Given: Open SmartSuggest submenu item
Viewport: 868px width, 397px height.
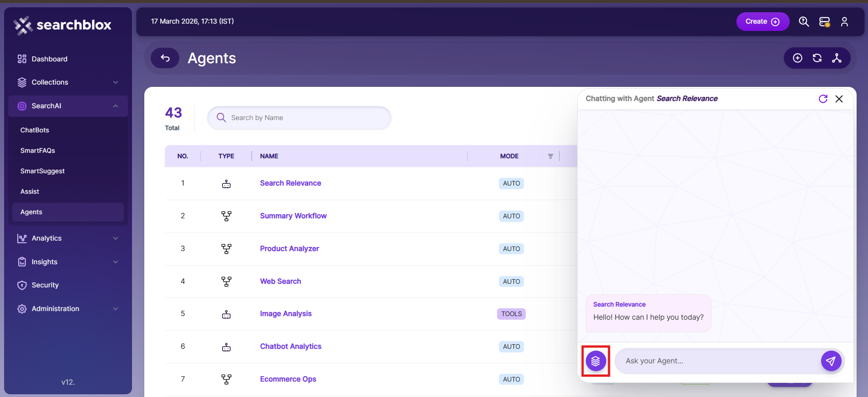Looking at the screenshot, I should click(x=42, y=171).
